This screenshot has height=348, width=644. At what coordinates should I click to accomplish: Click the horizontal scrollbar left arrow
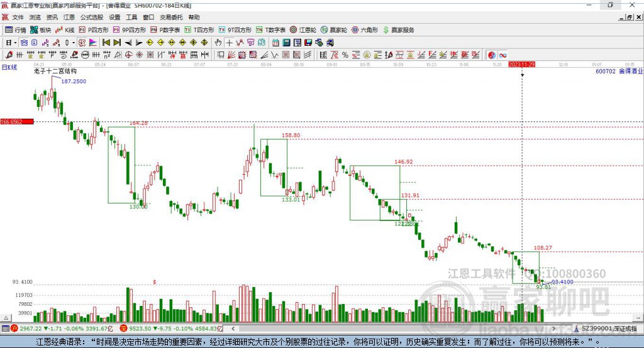coord(233,329)
